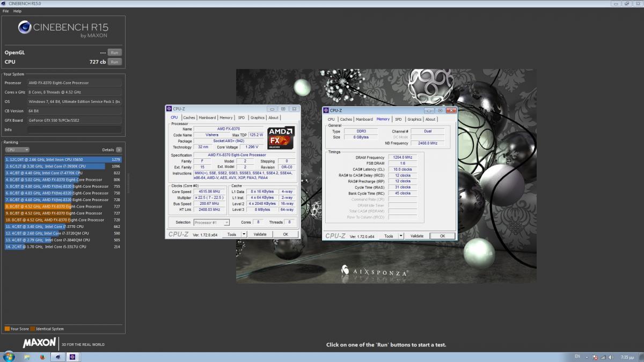Click OK in the CPU-Z Memory window

click(442, 236)
